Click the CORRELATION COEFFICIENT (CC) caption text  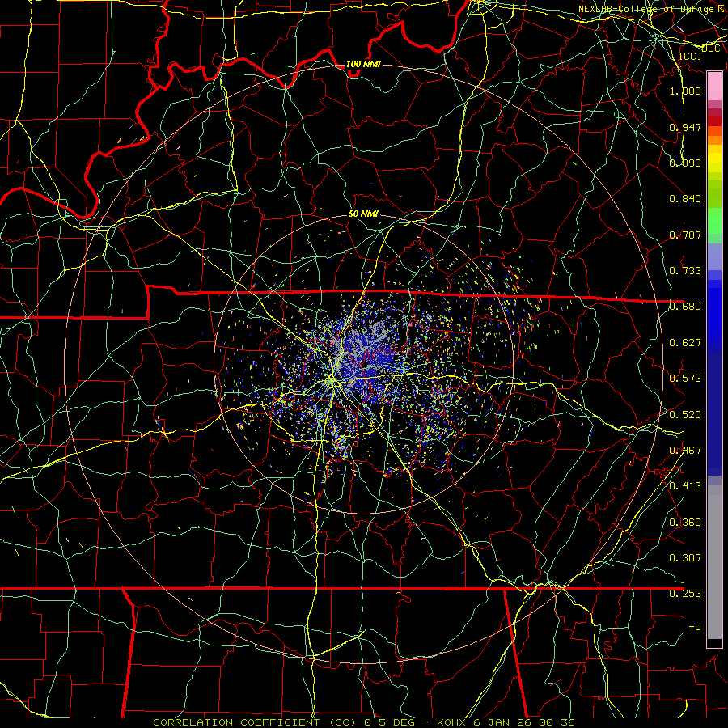pos(255,722)
